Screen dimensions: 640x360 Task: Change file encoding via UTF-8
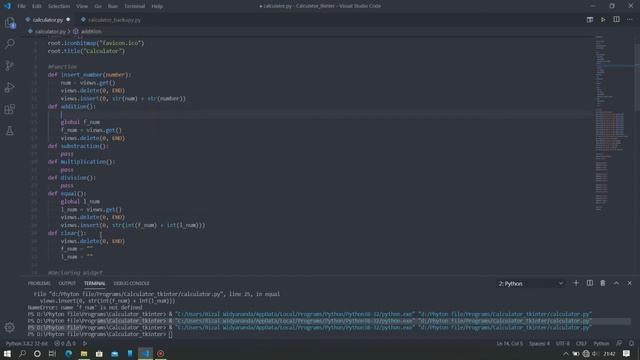(562, 344)
